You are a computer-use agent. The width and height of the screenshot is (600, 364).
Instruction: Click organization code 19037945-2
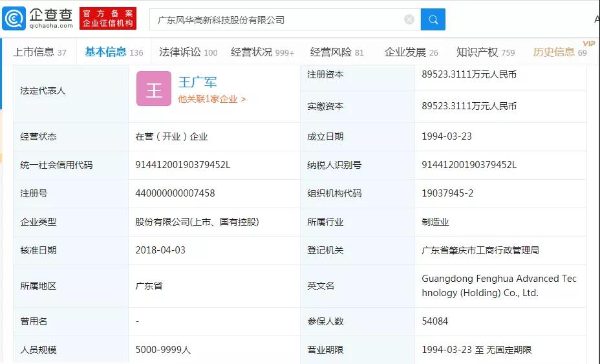[x=447, y=193]
